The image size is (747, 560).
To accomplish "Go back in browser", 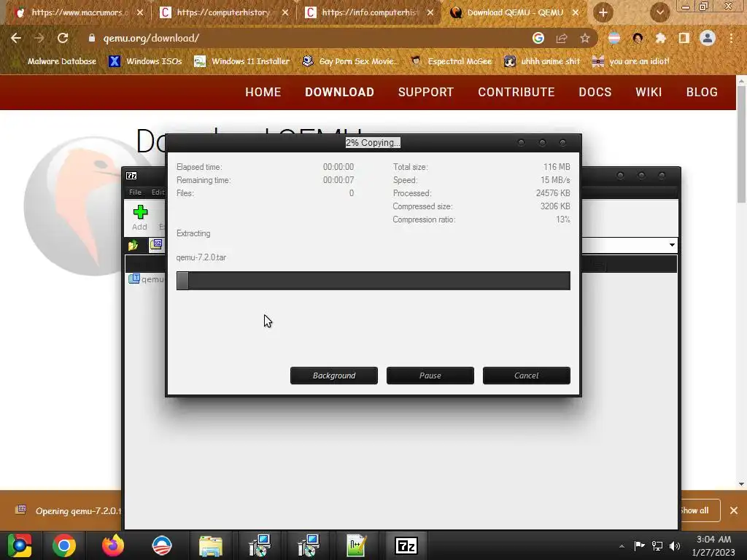I will (16, 38).
